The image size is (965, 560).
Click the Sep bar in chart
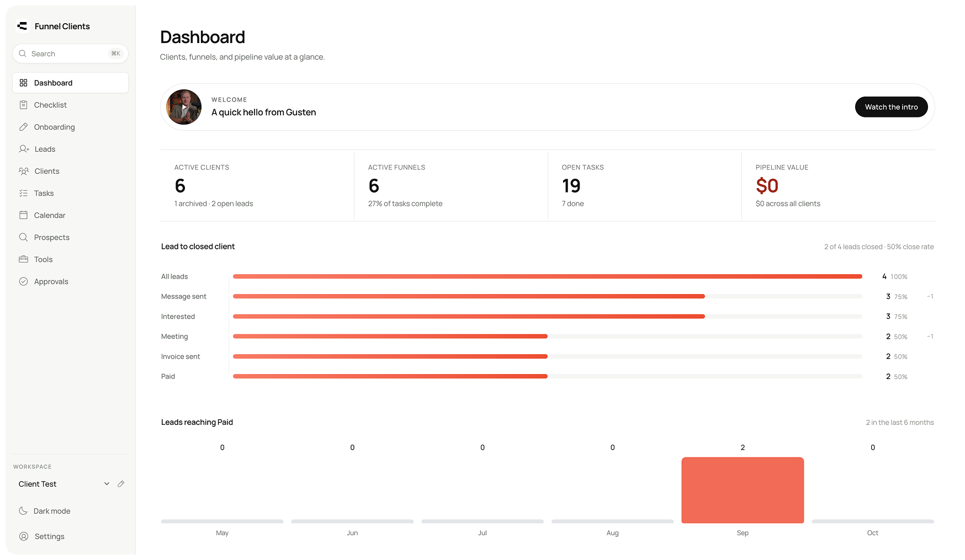[x=743, y=490]
